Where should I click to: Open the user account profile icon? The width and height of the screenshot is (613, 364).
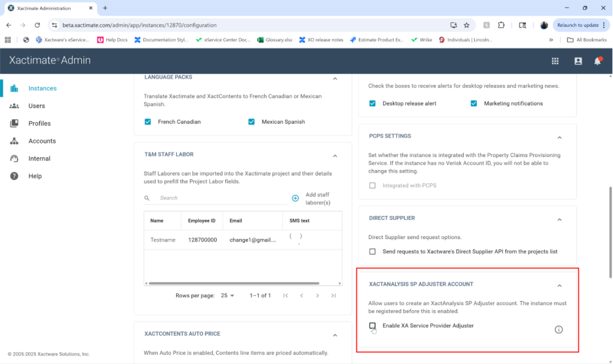click(578, 61)
